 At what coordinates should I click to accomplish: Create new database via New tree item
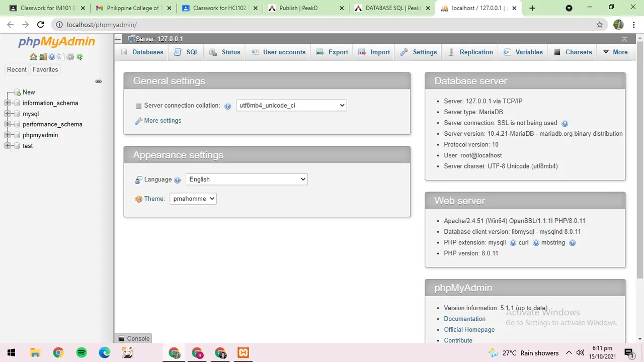[29, 93]
